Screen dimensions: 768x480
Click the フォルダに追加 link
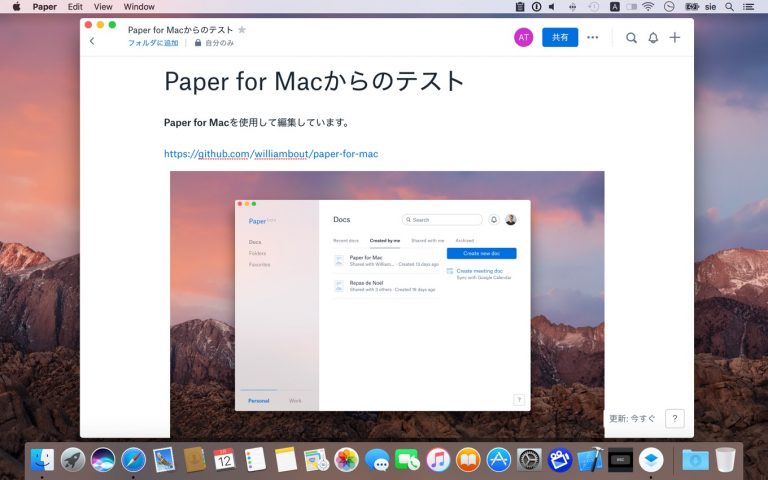point(153,43)
